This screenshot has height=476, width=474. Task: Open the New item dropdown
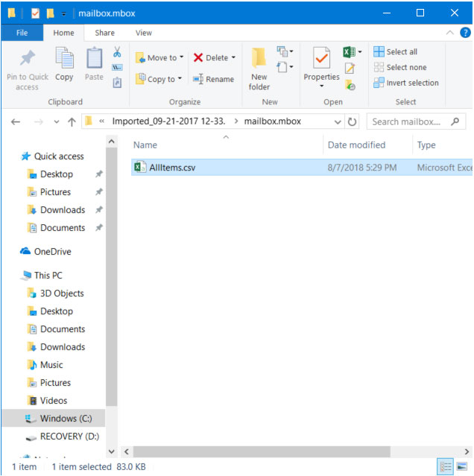pyautogui.click(x=285, y=51)
